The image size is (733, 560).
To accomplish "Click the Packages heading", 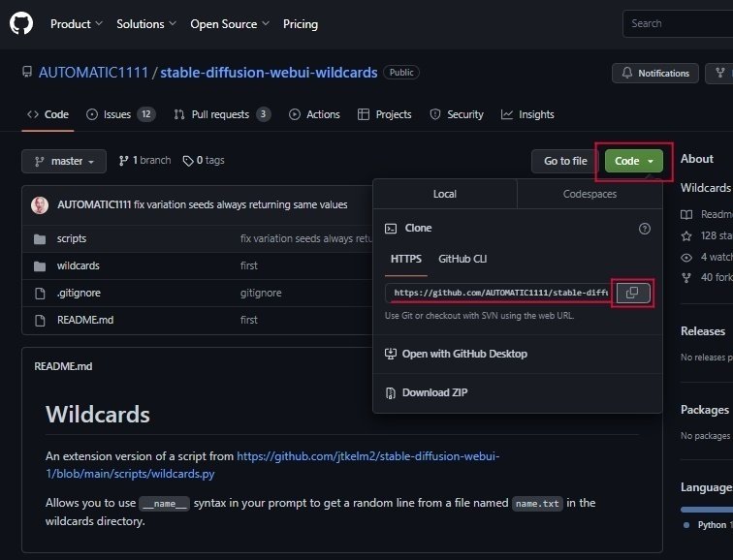I will (x=705, y=410).
